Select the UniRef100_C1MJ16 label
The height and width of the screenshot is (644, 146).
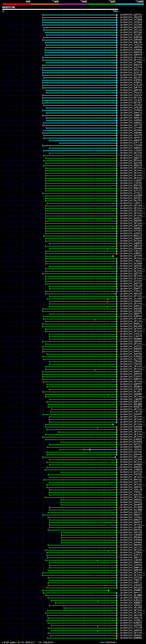pyautogui.click(x=131, y=156)
